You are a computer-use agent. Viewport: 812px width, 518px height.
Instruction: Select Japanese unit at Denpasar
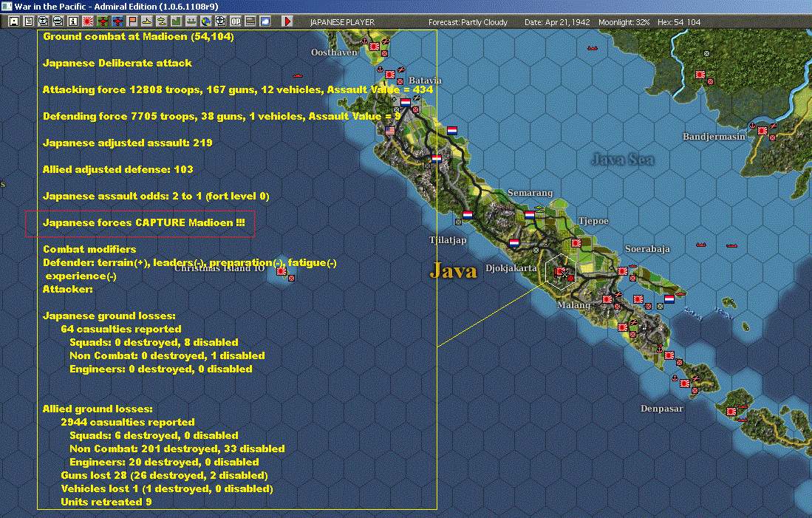[685, 384]
